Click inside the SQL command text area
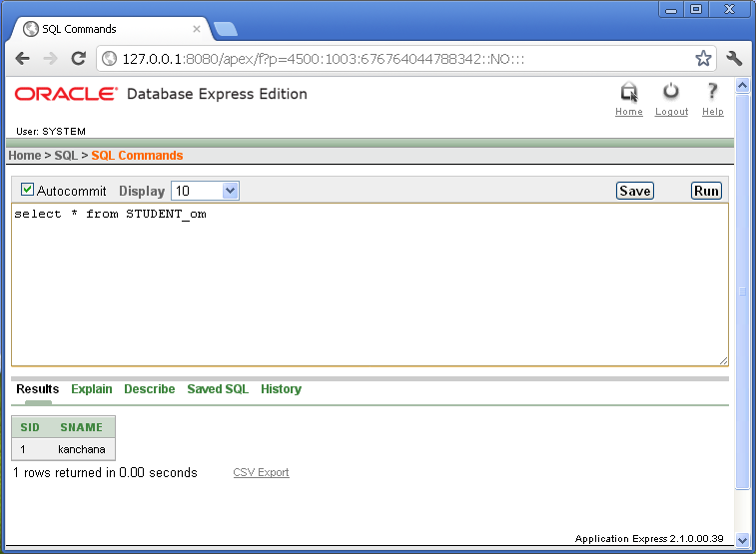The image size is (756, 554). click(370, 284)
